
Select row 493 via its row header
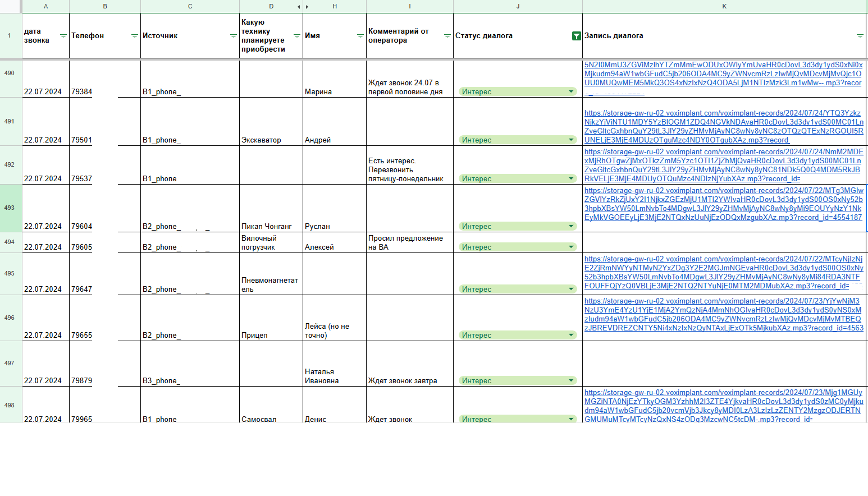click(x=10, y=208)
